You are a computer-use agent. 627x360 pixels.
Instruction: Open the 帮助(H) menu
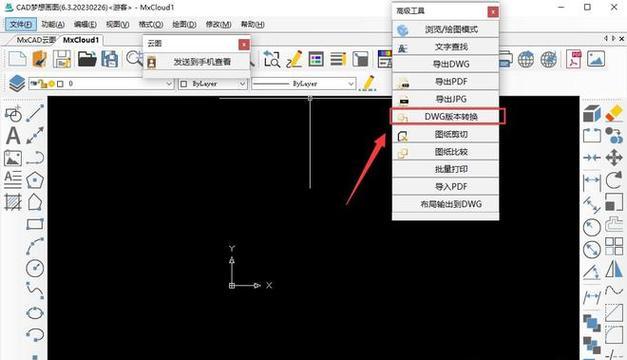click(252, 24)
